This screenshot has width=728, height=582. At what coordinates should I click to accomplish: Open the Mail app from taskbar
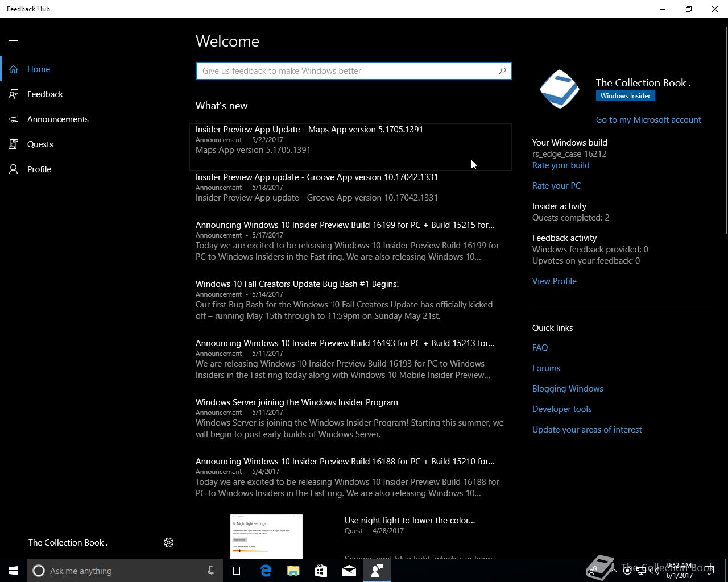coord(349,571)
